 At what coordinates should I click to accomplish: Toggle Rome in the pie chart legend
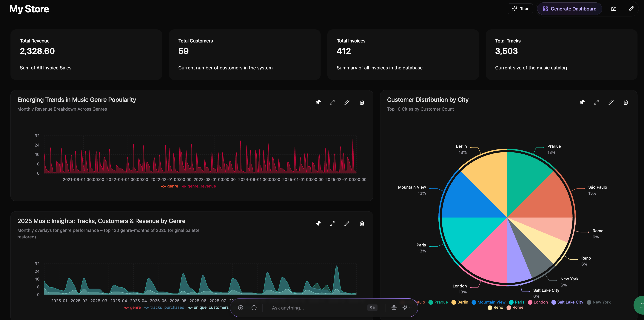click(x=515, y=307)
